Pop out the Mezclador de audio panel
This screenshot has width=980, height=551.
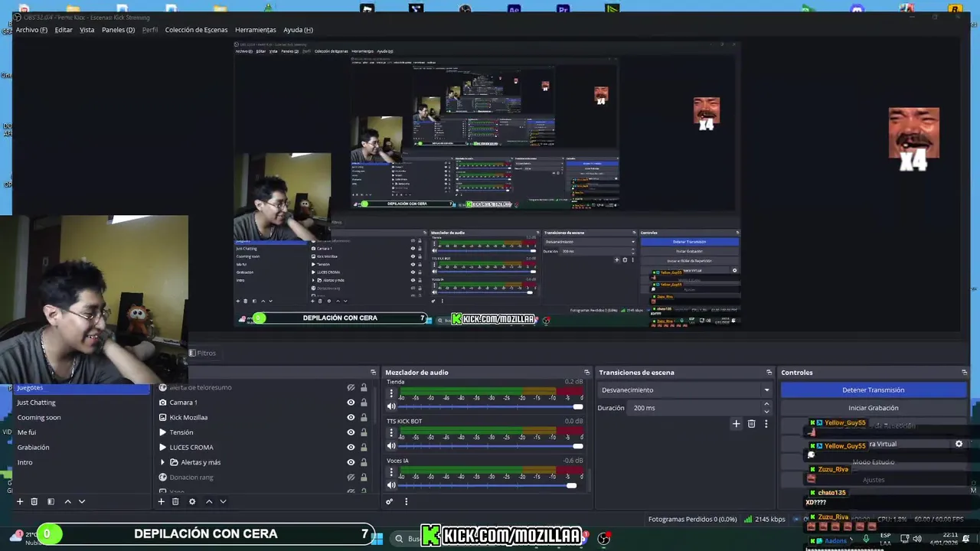[586, 373]
